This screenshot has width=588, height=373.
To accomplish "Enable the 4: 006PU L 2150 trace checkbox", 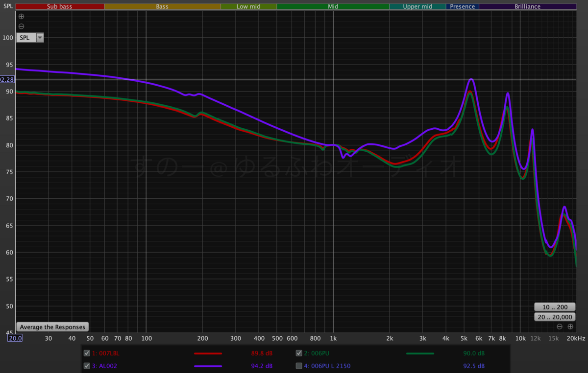I will (x=299, y=366).
